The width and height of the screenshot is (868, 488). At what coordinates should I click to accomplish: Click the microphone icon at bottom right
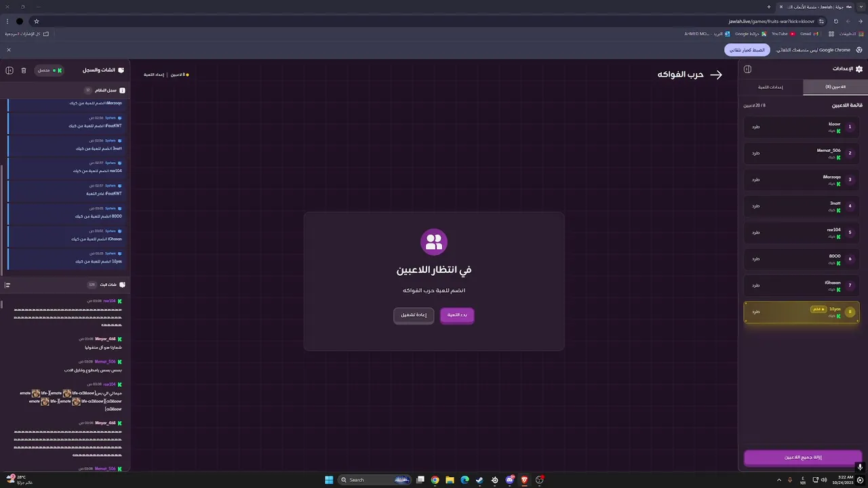point(860,466)
